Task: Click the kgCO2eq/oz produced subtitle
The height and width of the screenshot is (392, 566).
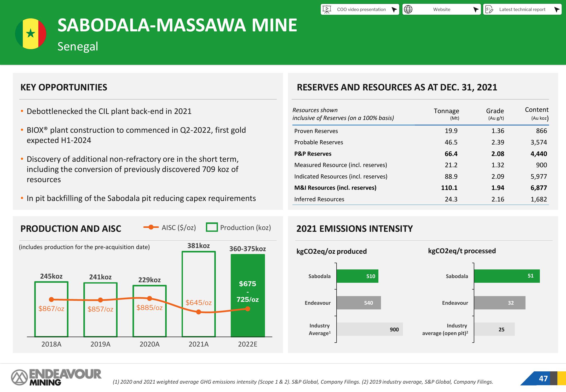Action: [332, 251]
